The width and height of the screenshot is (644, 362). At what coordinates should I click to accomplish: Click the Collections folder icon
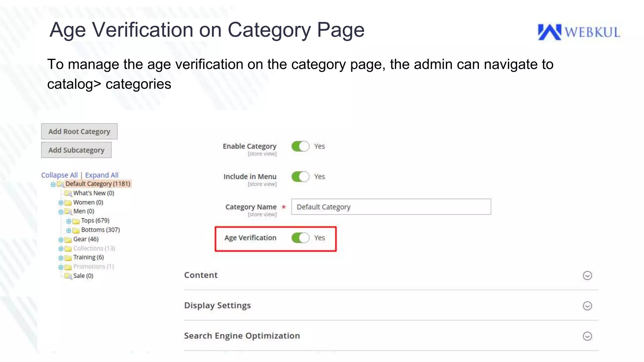pos(68,249)
